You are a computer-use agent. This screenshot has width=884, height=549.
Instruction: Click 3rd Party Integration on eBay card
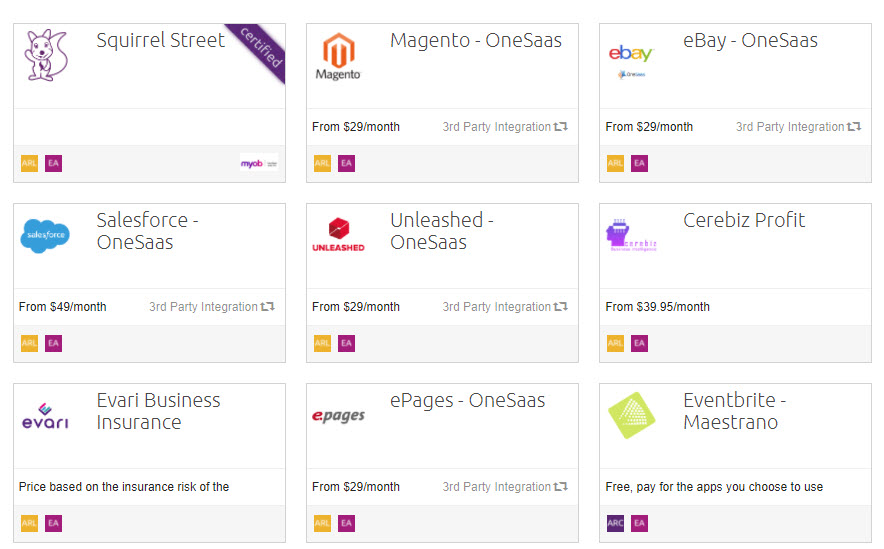pyautogui.click(x=790, y=127)
